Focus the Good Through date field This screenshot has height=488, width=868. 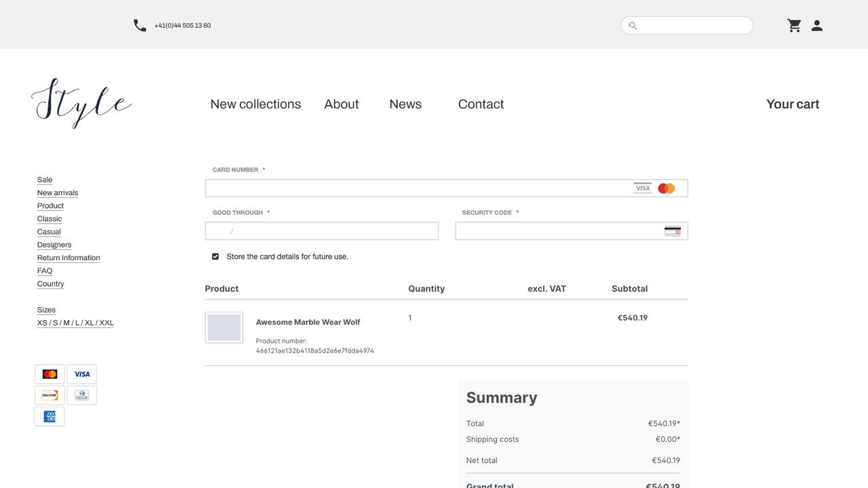point(322,231)
